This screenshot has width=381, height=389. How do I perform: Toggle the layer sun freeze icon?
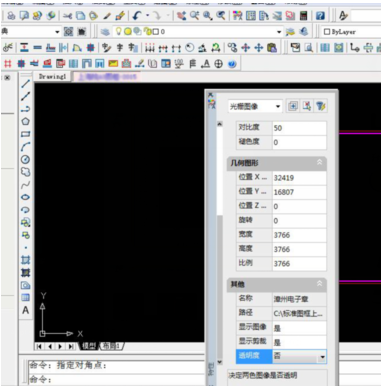tap(128, 31)
